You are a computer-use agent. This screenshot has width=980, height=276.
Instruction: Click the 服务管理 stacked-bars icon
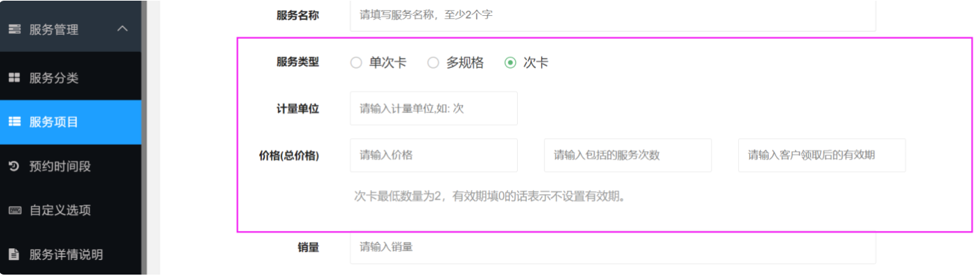[14, 30]
